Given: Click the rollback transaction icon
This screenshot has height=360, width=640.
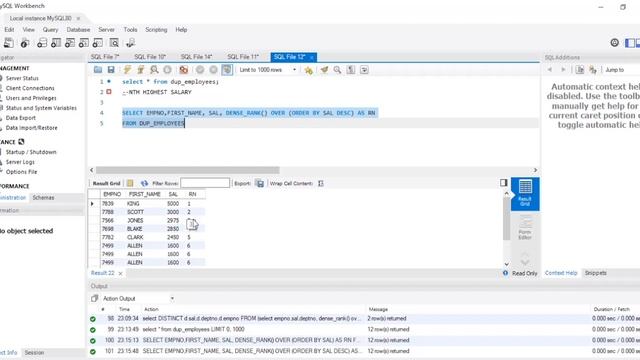Looking at the screenshot, I should [x=213, y=70].
